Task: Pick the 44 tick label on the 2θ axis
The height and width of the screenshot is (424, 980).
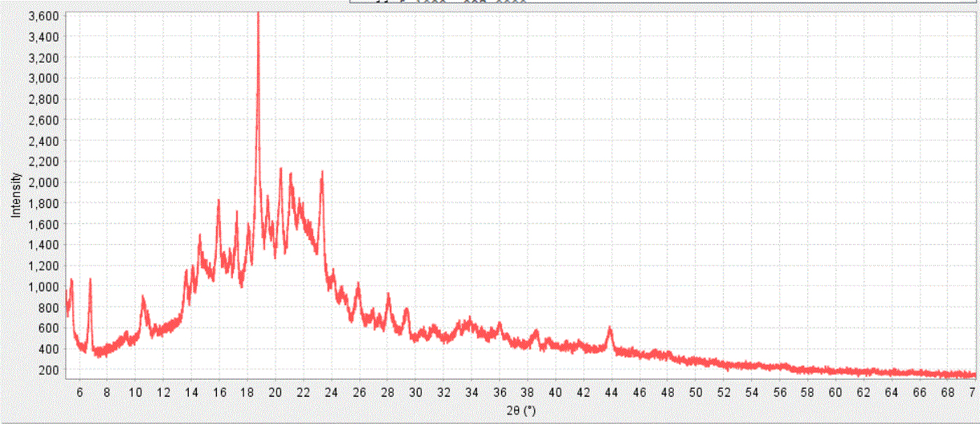Action: [x=611, y=393]
